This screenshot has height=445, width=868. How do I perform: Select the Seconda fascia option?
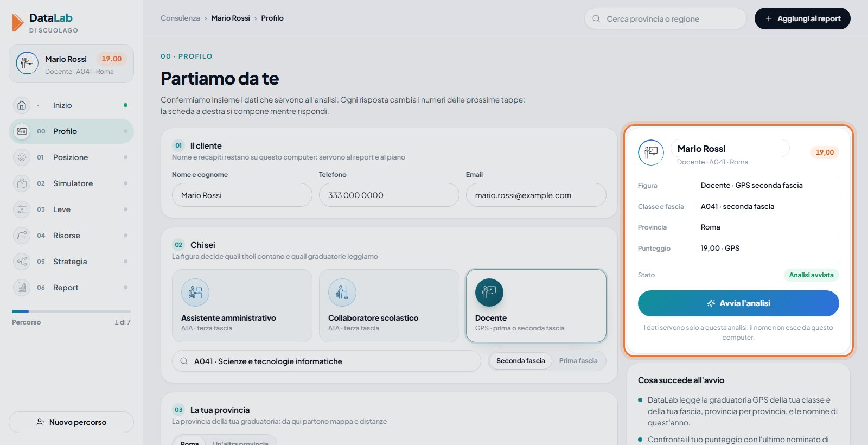tap(521, 361)
